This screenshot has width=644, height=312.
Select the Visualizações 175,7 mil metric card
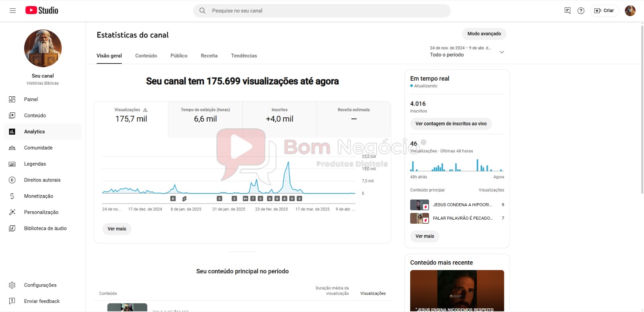click(131, 119)
